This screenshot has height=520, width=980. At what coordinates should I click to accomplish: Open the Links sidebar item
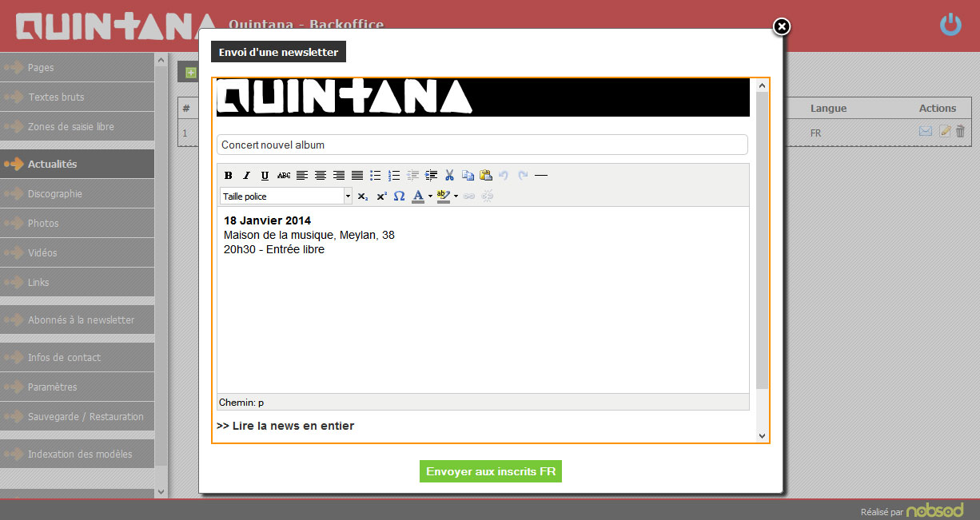[77, 282]
